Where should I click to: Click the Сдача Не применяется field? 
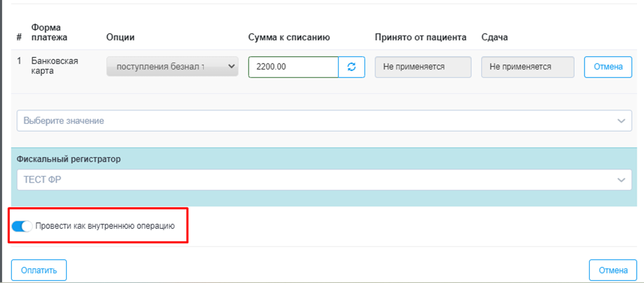pos(528,67)
